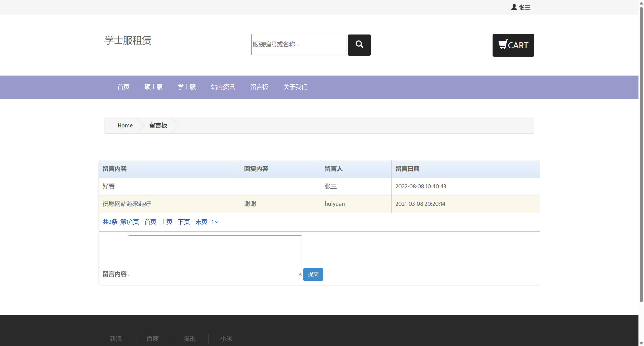This screenshot has height=346, width=644.
Task: Click Home in the breadcrumb
Action: pos(125,125)
